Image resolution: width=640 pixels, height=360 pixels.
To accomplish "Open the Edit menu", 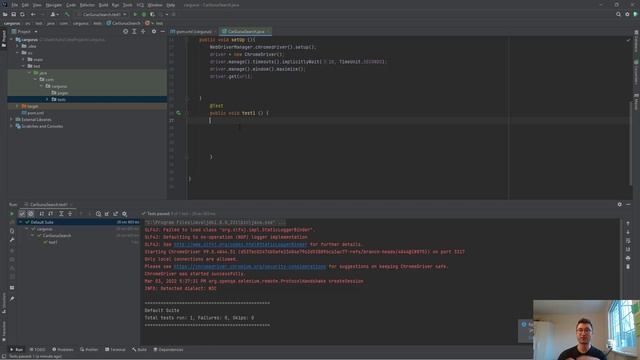I will click(25, 5).
